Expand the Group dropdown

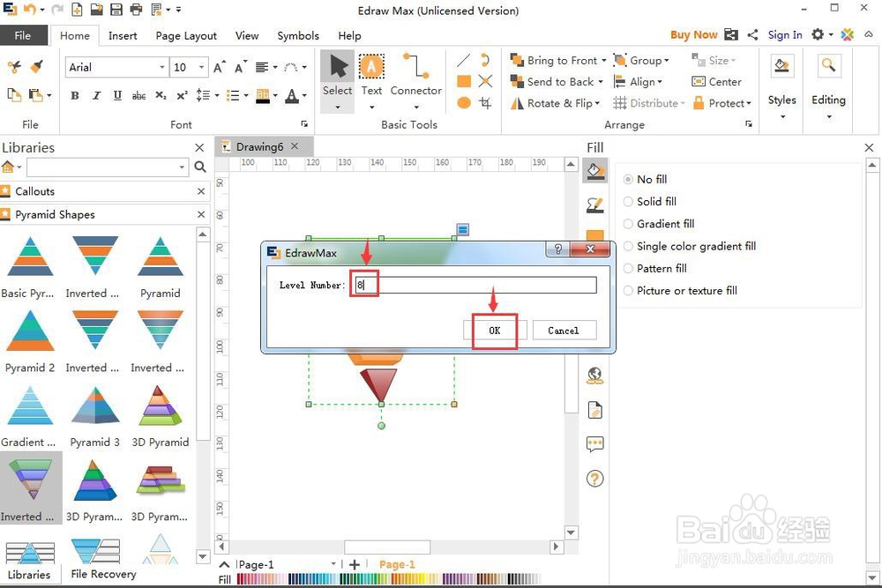pos(667,60)
